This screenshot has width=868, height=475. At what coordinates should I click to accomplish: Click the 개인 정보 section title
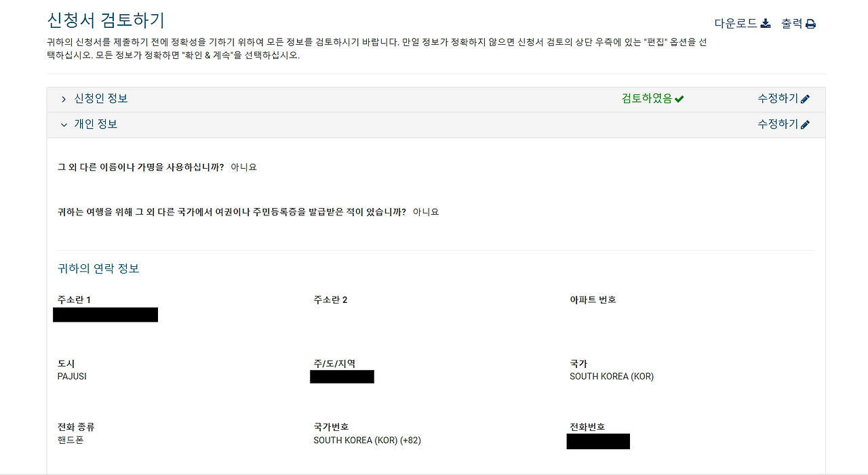[96, 124]
